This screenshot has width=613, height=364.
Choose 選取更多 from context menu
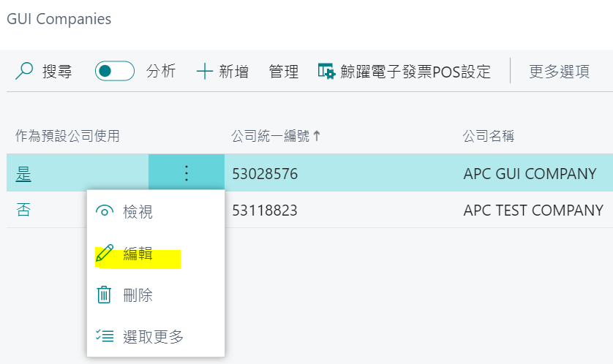click(153, 337)
